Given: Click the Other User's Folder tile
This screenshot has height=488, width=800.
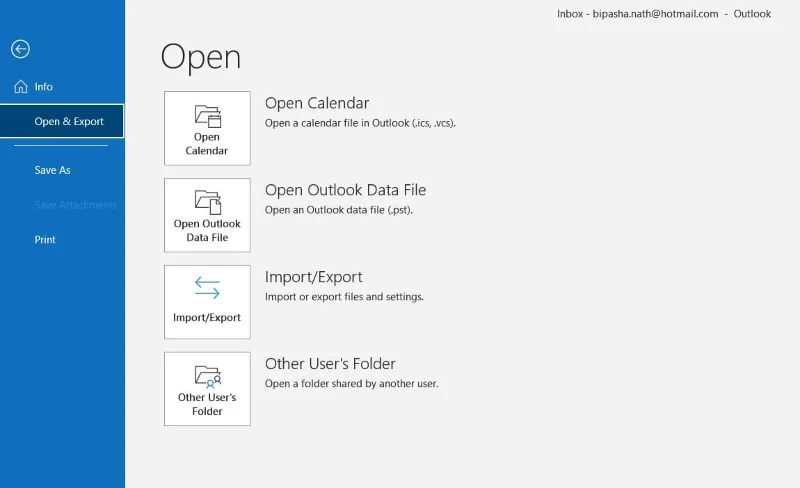Looking at the screenshot, I should [207, 388].
